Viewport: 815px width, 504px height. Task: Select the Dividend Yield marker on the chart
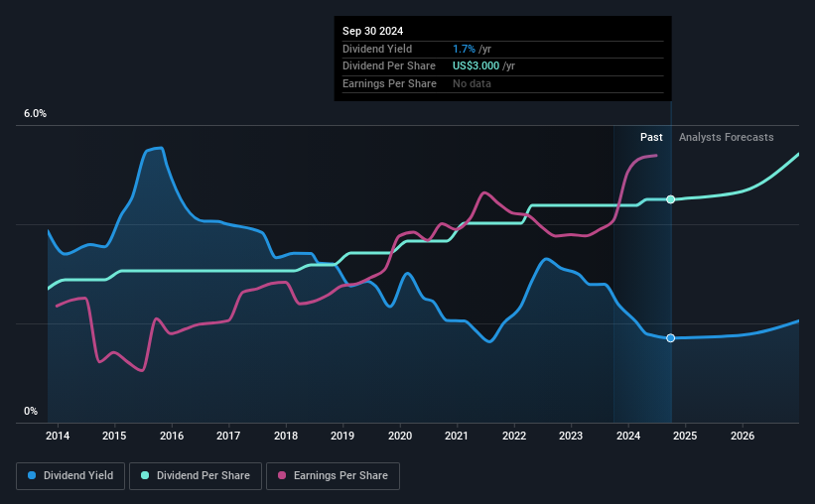click(x=670, y=338)
